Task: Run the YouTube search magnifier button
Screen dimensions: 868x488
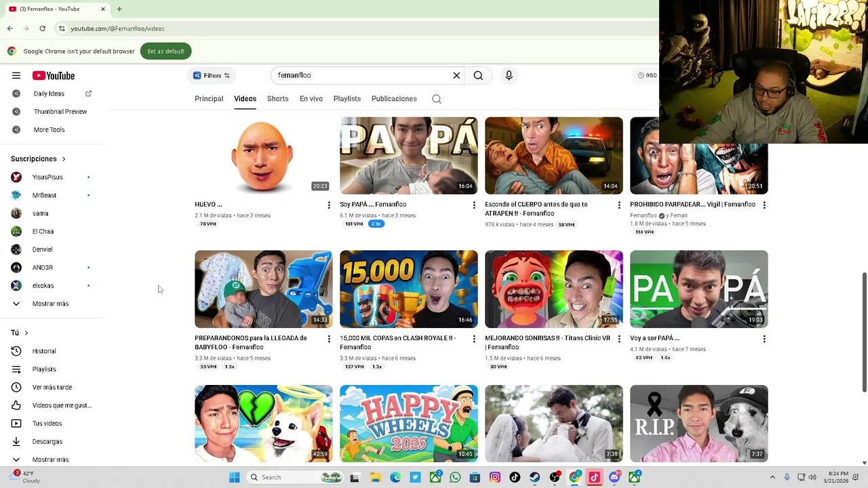Action: 478,75
